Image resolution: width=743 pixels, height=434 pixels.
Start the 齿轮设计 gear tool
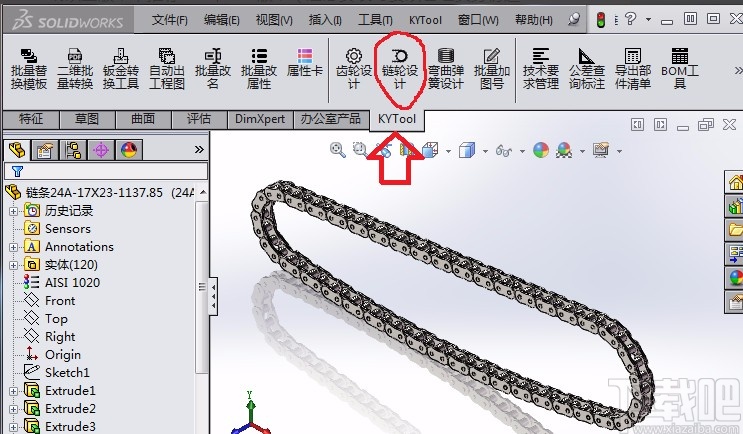(x=353, y=69)
